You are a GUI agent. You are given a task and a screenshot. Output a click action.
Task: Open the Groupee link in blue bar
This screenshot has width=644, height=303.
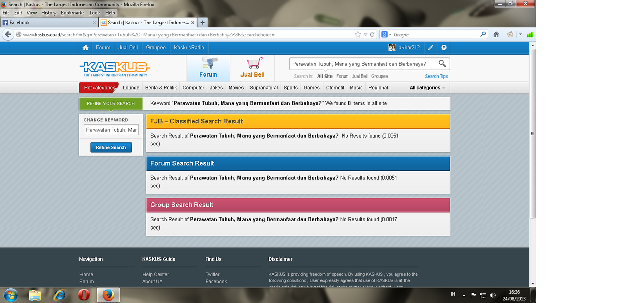[156, 48]
